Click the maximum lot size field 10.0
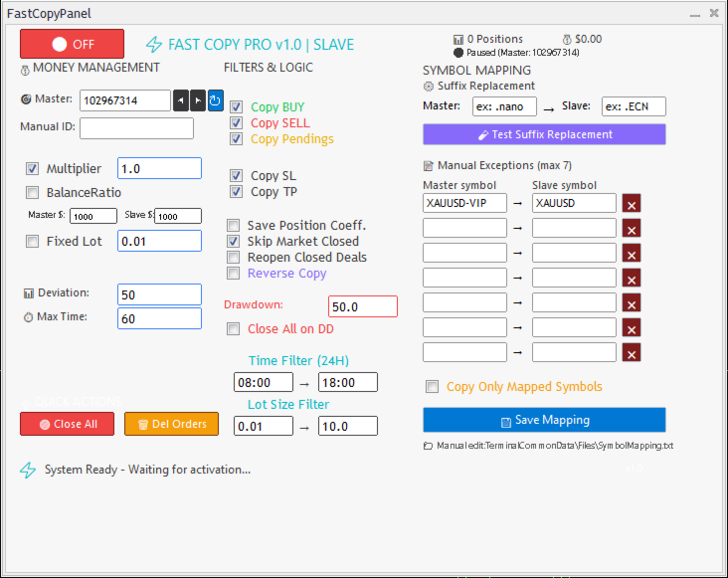Image resolution: width=728 pixels, height=578 pixels. [x=348, y=426]
